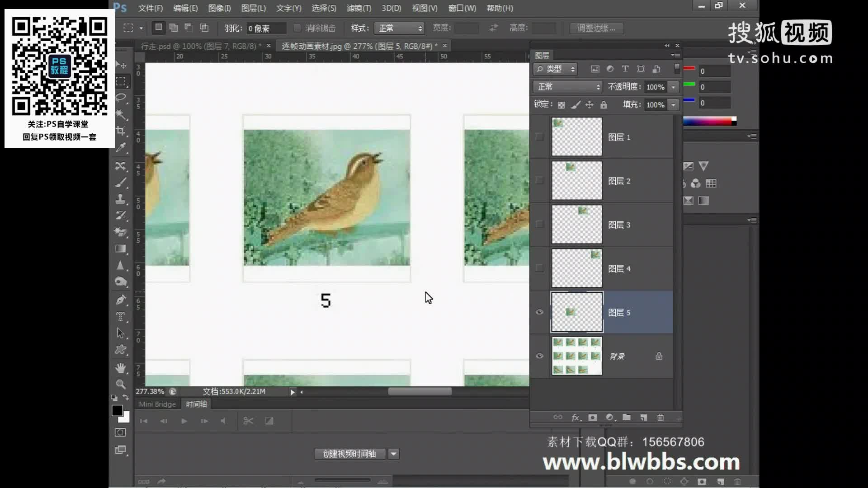868x488 pixels.
Task: Open the 滤镜(T) menu
Action: click(x=359, y=8)
